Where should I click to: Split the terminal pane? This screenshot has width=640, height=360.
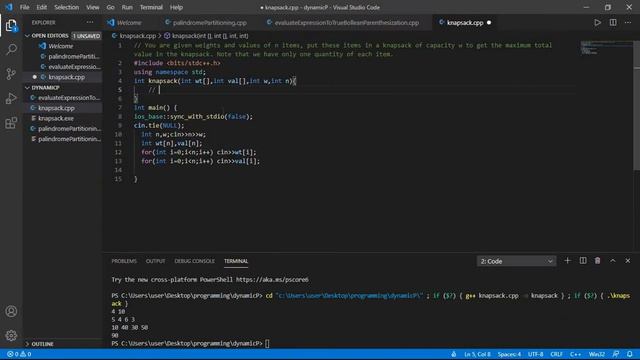(583, 261)
